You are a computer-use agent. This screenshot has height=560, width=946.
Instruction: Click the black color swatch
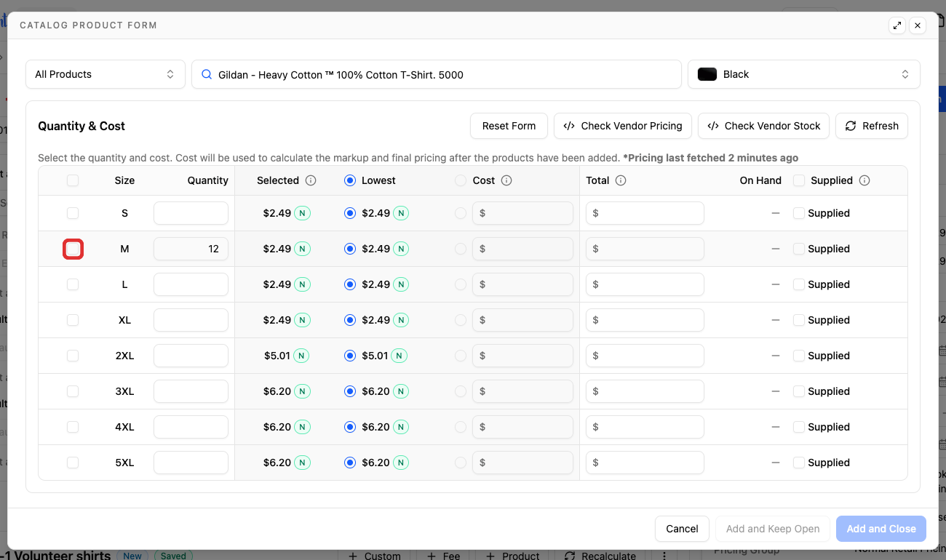click(707, 74)
